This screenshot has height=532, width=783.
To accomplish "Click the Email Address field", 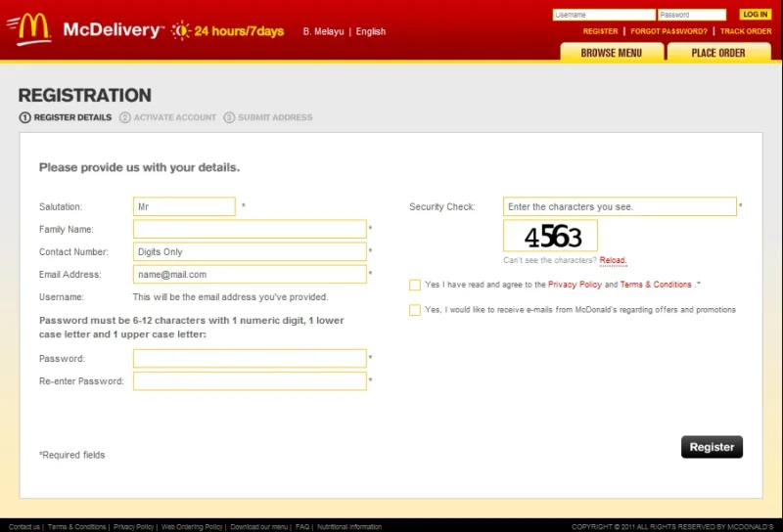I will 250,274.
